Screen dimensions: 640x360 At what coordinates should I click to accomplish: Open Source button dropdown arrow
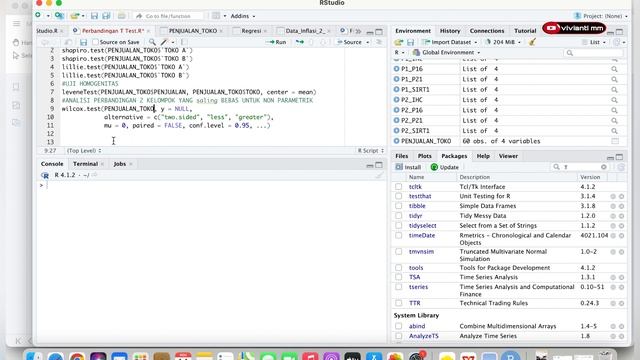click(x=367, y=42)
